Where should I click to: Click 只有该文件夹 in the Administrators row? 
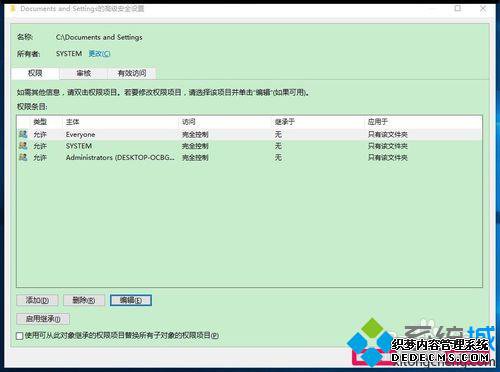pos(388,157)
